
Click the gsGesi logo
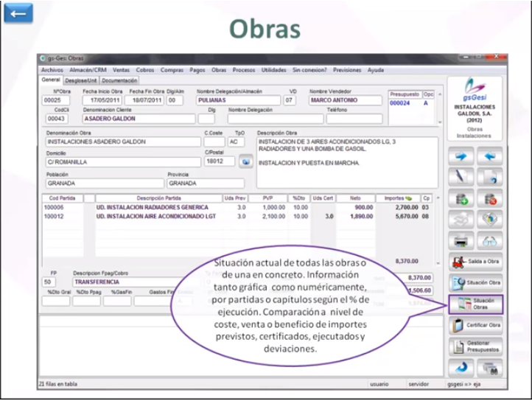pyautogui.click(x=475, y=89)
